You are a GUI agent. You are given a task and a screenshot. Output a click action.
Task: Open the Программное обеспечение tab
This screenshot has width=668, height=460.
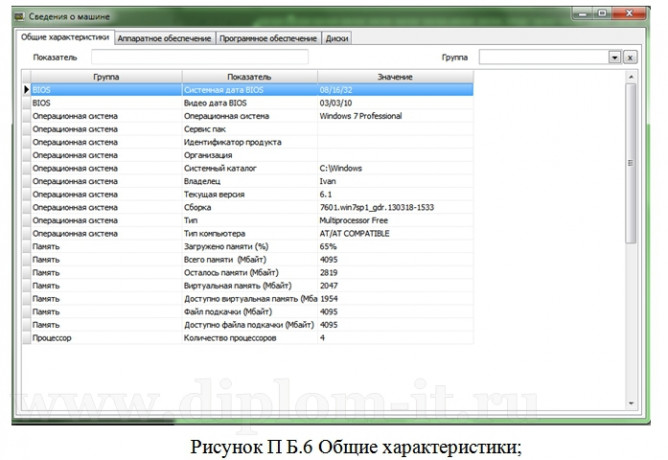click(x=268, y=38)
